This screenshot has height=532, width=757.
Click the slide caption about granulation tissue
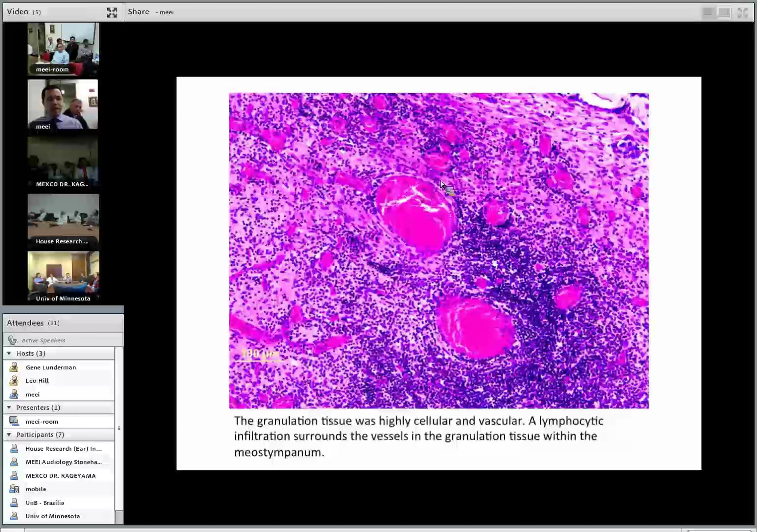coord(419,436)
